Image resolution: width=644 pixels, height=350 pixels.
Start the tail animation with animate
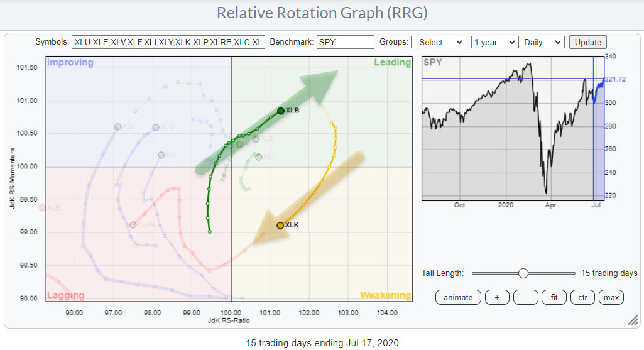(458, 297)
